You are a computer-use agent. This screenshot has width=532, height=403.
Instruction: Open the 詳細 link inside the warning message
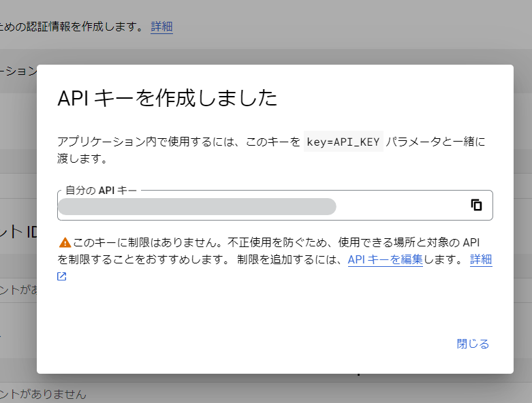pos(480,259)
